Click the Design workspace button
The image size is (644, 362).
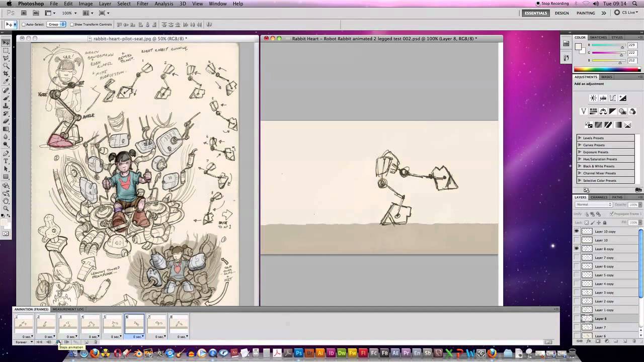[562, 13]
